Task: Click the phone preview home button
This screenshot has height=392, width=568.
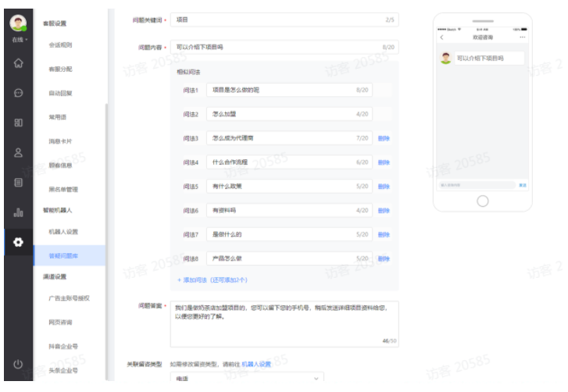Action: click(483, 201)
